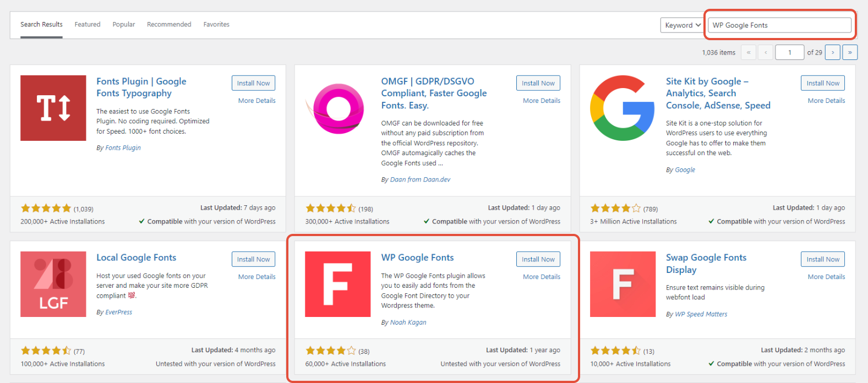This screenshot has height=383, width=868.
Task: Open author link WP Speed Matters
Action: coord(701,314)
